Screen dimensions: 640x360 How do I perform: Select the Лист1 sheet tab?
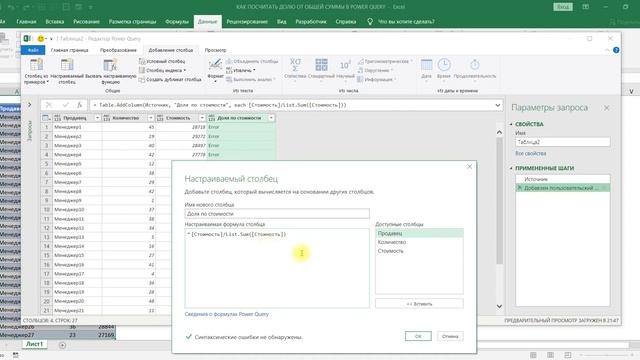[x=34, y=344]
